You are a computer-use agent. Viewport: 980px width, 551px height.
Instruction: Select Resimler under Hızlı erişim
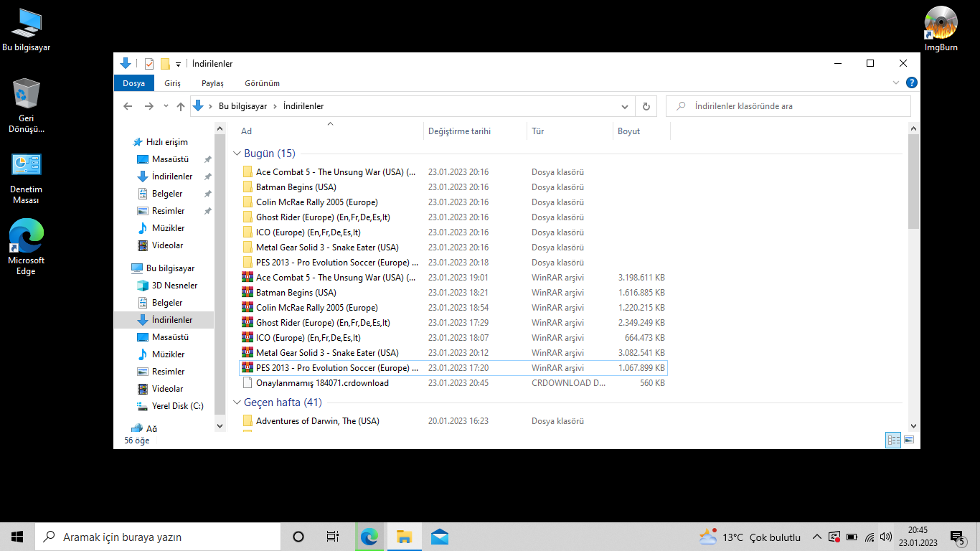tap(168, 211)
